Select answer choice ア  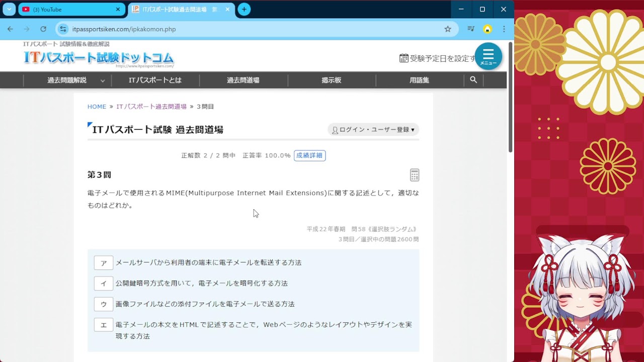pyautogui.click(x=104, y=263)
